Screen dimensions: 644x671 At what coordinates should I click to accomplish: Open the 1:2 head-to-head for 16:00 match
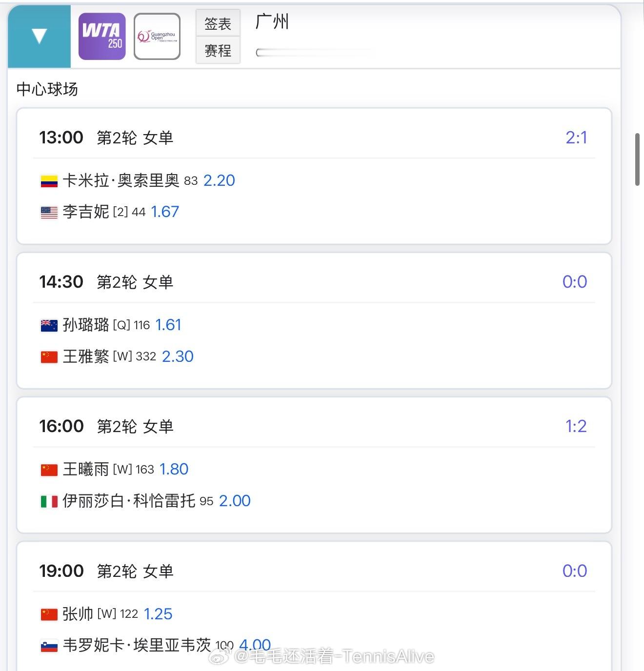[x=576, y=427]
